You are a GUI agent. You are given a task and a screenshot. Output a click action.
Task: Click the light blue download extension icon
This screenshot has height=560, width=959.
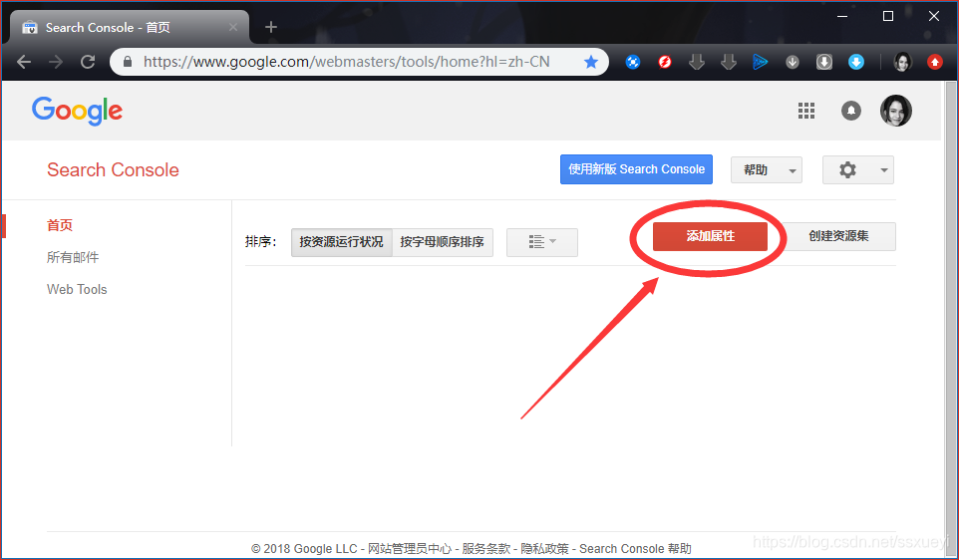click(x=856, y=62)
